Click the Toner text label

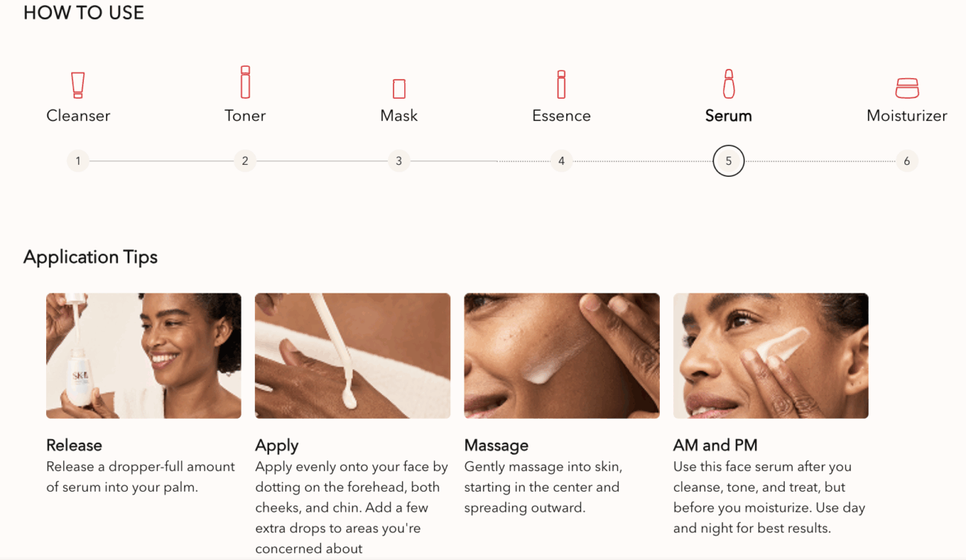245,116
